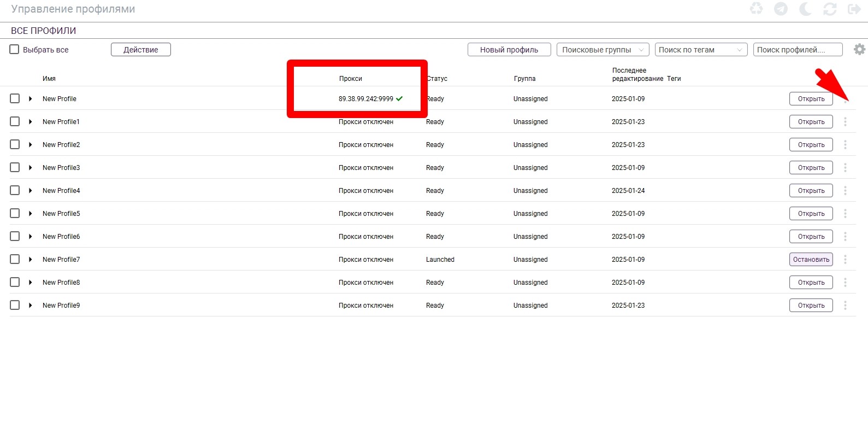Focus the 'Поиск профилей' search field
The image size is (868, 446).
pyautogui.click(x=798, y=50)
